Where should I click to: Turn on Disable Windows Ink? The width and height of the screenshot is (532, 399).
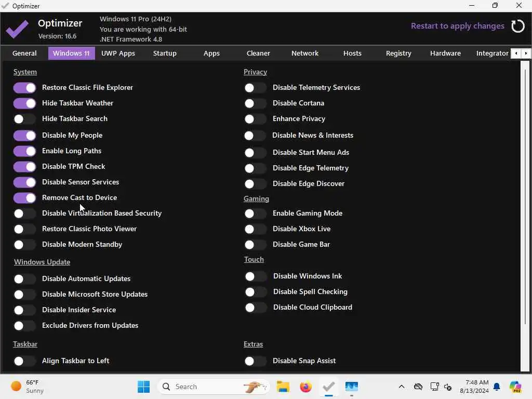click(256, 276)
